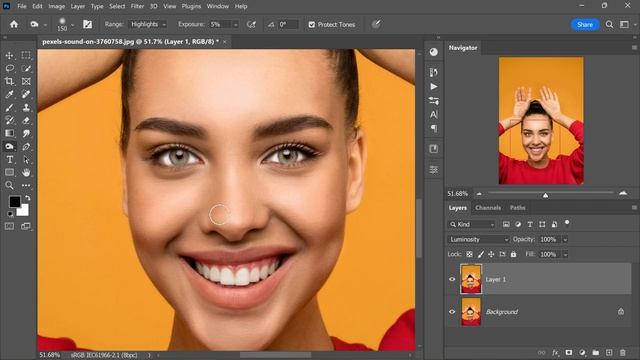Select the Frame tool

tap(26, 81)
